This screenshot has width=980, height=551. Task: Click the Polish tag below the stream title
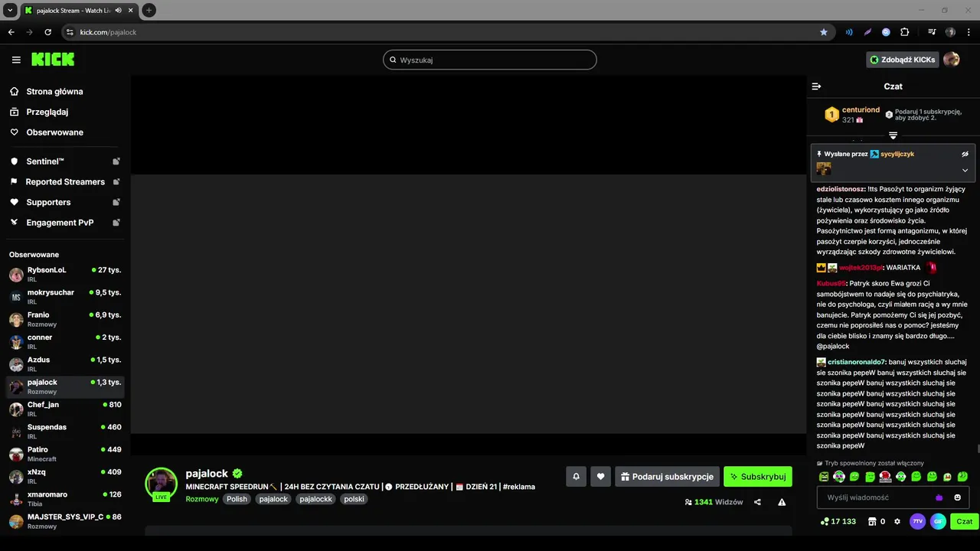coord(237,499)
